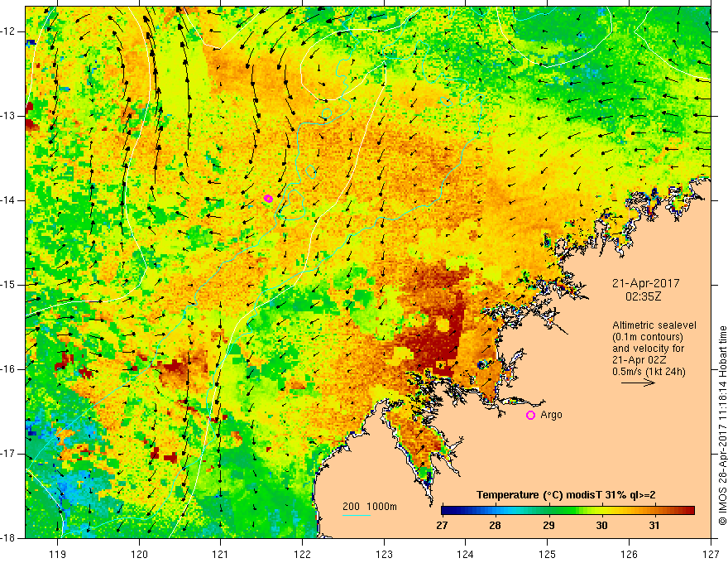Click the -15 latitude axis label
This screenshot has width=728, height=563.
click(8, 285)
